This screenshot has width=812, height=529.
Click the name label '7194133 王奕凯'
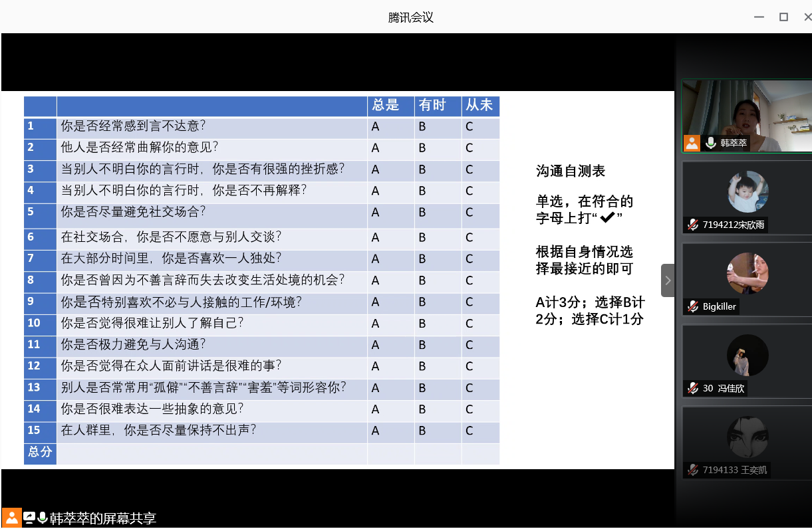(734, 470)
